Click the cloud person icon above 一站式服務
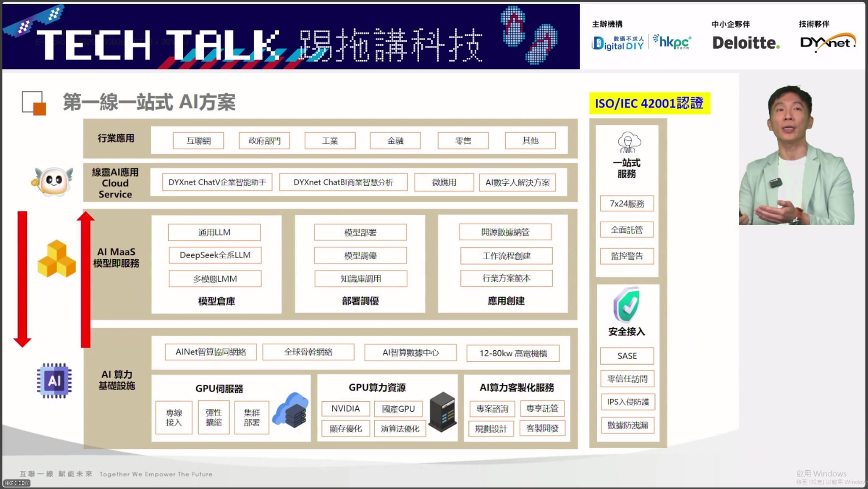The height and width of the screenshot is (489, 868). click(x=629, y=143)
